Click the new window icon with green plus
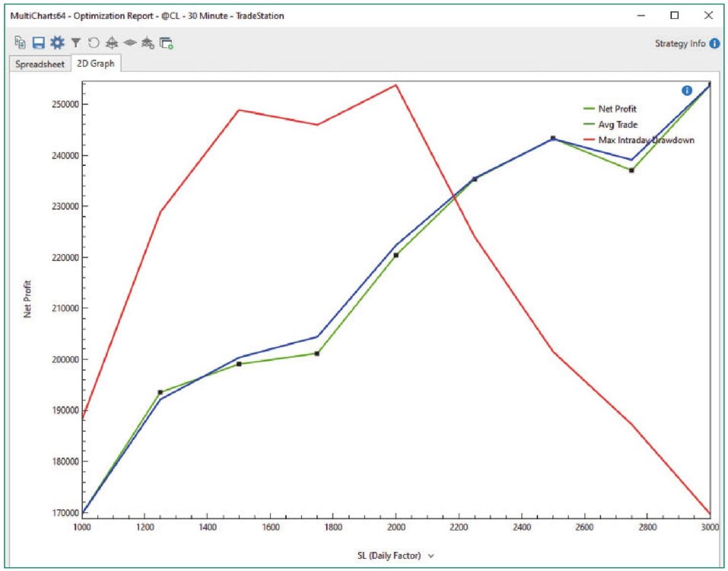 pyautogui.click(x=166, y=43)
